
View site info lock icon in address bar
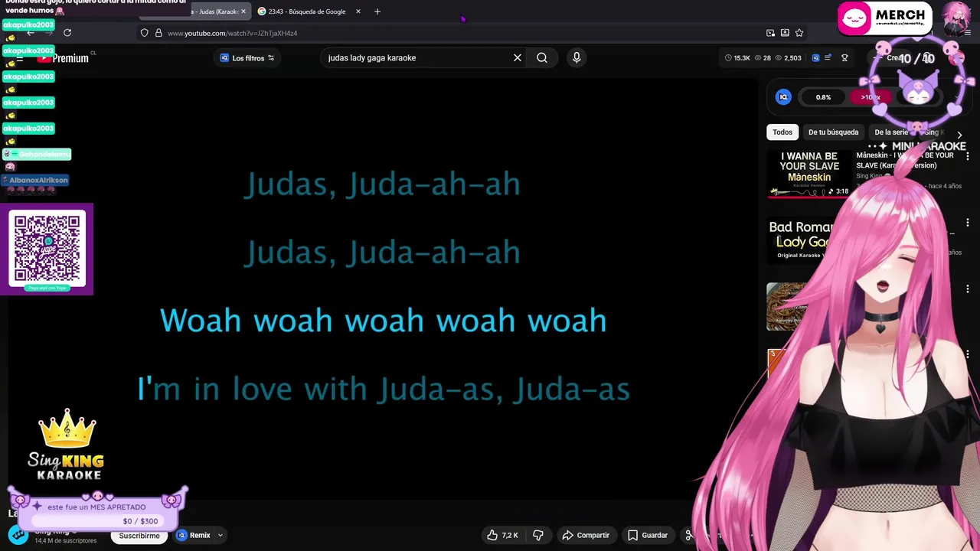158,33
